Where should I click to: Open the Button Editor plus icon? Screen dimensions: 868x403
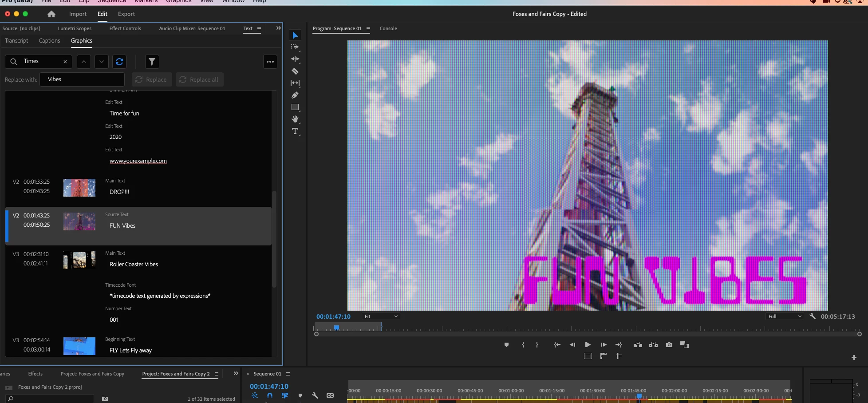point(854,357)
